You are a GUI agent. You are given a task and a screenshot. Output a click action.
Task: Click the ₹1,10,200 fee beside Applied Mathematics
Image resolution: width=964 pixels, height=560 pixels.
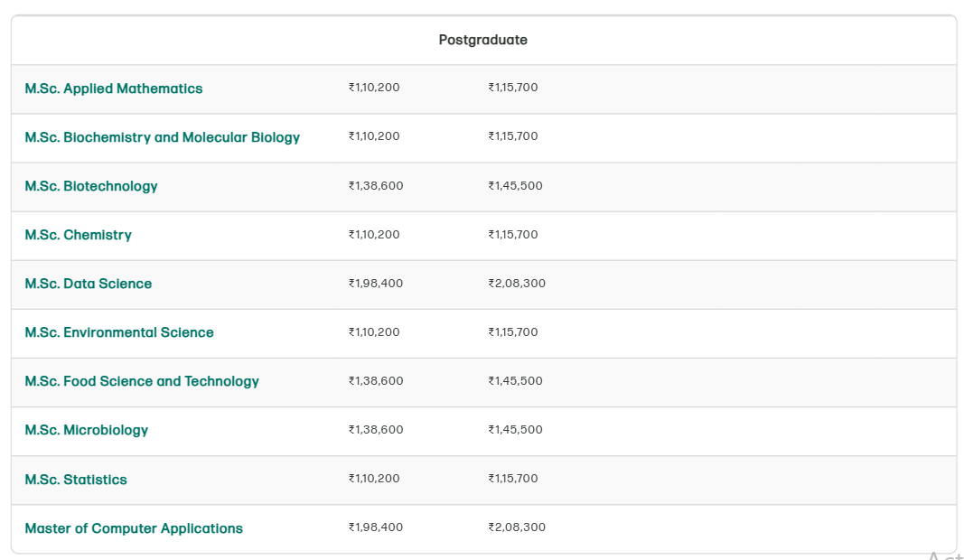point(374,88)
